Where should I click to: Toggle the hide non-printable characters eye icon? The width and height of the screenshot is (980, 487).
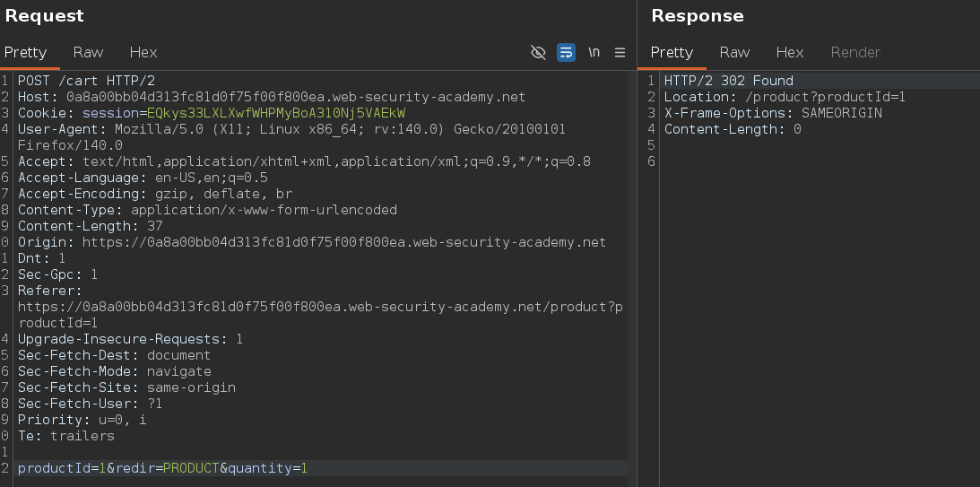click(538, 53)
